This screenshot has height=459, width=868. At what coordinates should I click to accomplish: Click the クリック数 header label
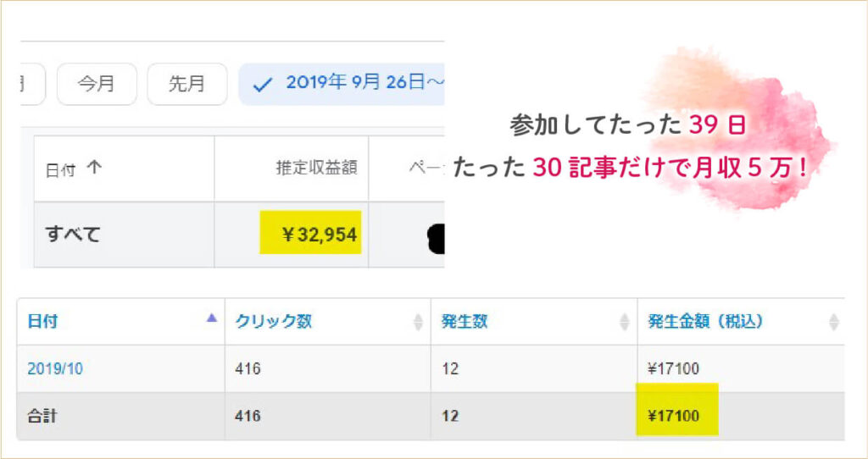pos(273,322)
